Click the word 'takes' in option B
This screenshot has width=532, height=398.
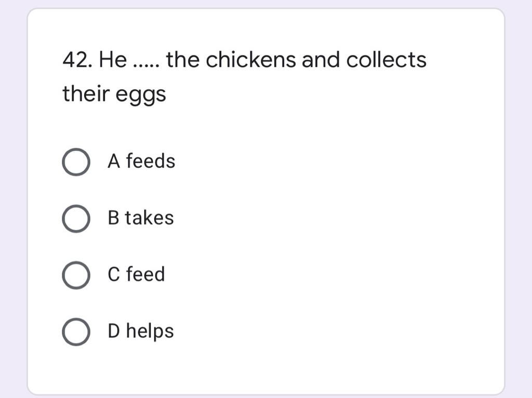[149, 217]
